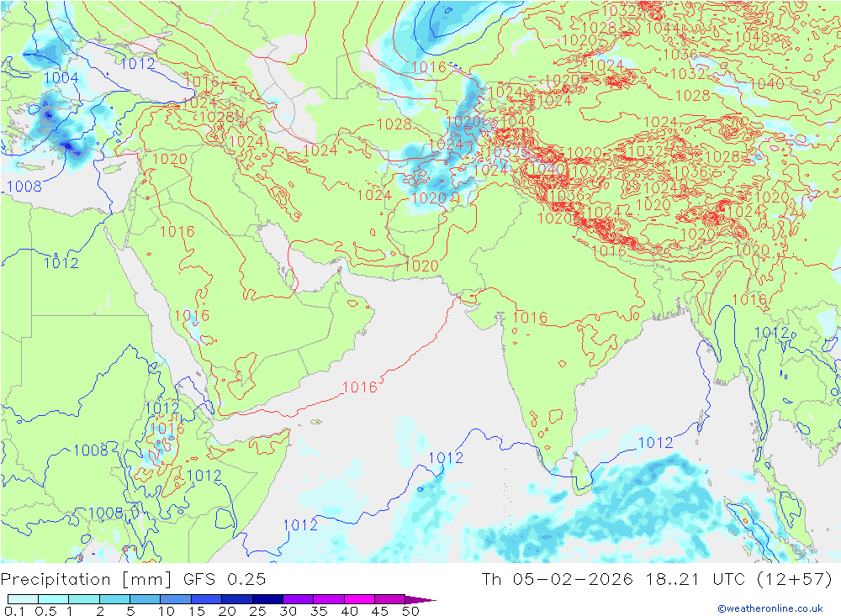This screenshot has width=841, height=616.
Task: Click the 'Th 05-02-2026 18..21 UTC (12+57)' timestamp
Action: tap(657, 580)
